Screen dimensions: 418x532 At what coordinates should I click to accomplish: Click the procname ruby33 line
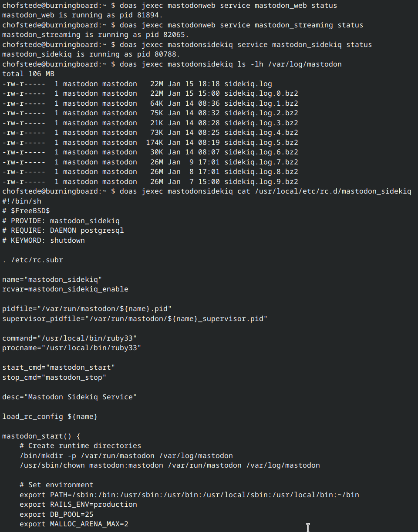click(72, 348)
